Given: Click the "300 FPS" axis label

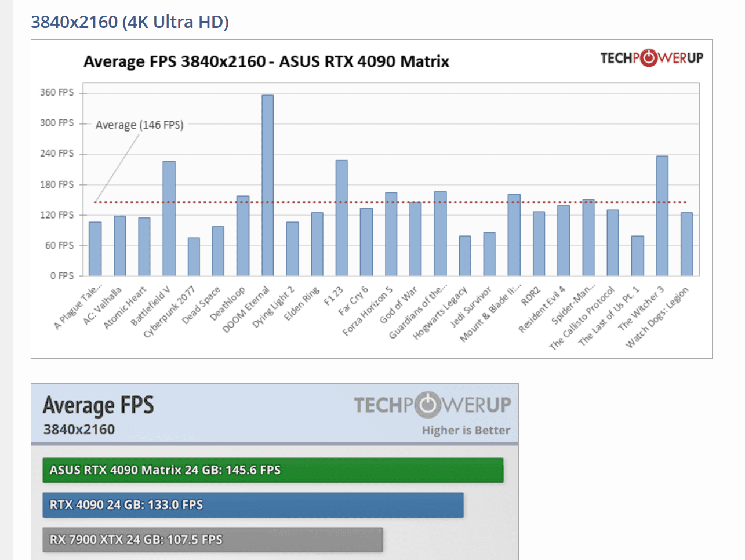Looking at the screenshot, I should tap(57, 123).
